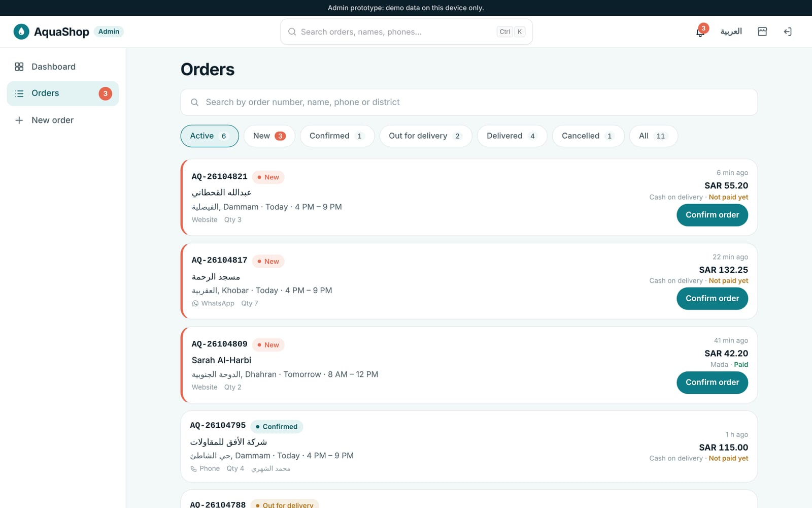
Task: Click the Confirmed status badge on AQ-26104795
Action: (277, 427)
